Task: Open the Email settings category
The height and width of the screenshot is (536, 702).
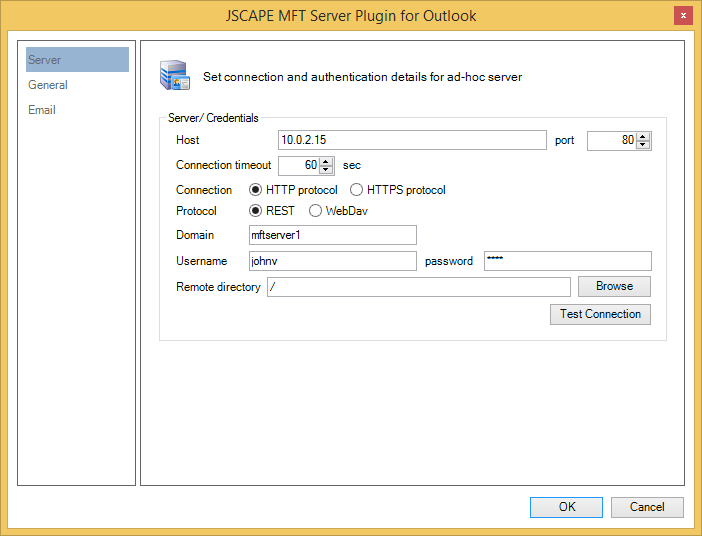Action: coord(42,110)
